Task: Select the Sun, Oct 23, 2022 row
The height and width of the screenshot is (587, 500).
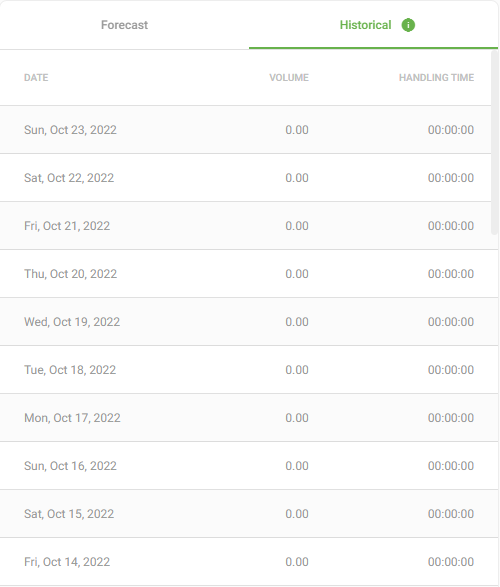Action: pyautogui.click(x=246, y=130)
